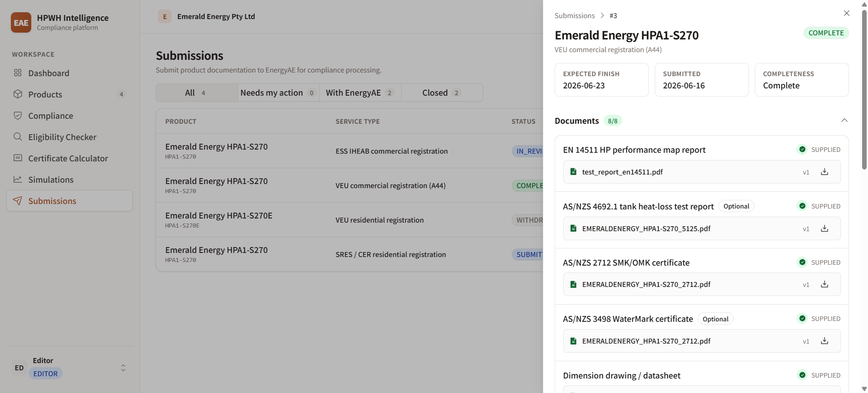868x393 pixels.
Task: Click the ED user avatar
Action: click(19, 368)
